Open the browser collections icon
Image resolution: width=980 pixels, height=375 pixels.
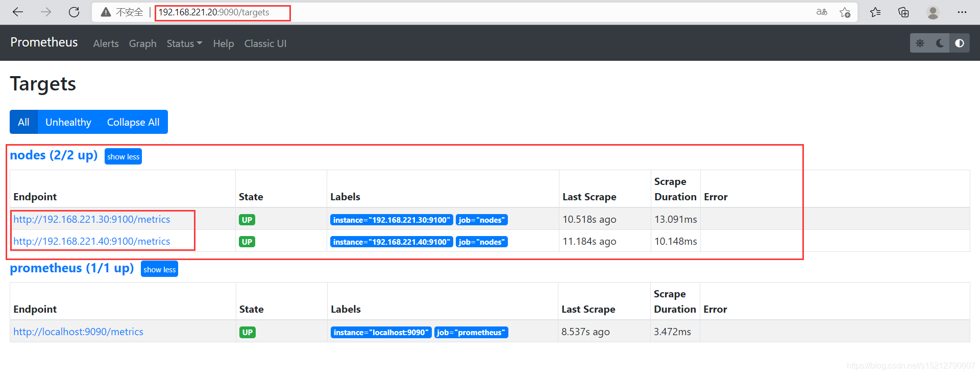(903, 12)
